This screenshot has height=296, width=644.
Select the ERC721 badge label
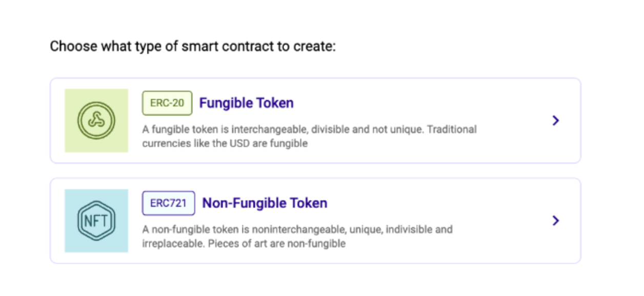click(168, 203)
